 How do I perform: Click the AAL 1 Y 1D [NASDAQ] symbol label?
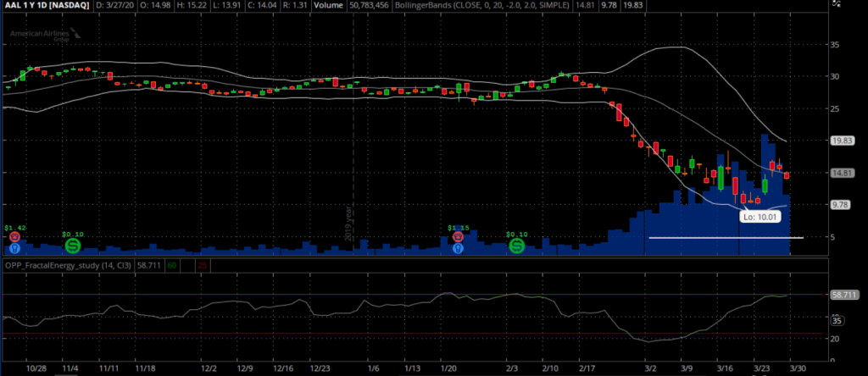(x=46, y=5)
